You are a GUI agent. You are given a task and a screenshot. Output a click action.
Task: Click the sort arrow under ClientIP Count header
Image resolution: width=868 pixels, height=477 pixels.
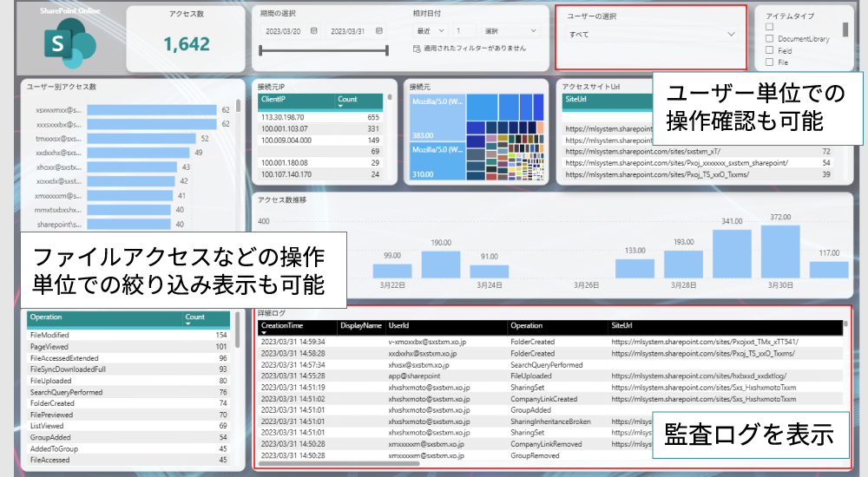[341, 108]
